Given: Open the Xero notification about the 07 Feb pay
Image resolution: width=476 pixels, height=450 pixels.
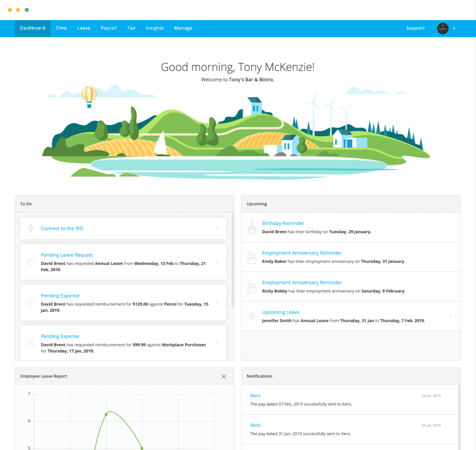Looking at the screenshot, I should (255, 396).
